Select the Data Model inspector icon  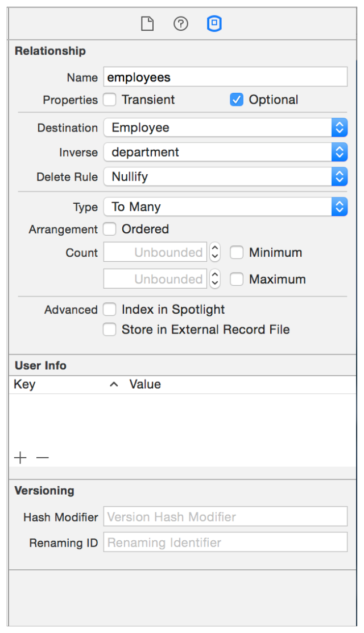pyautogui.click(x=214, y=24)
